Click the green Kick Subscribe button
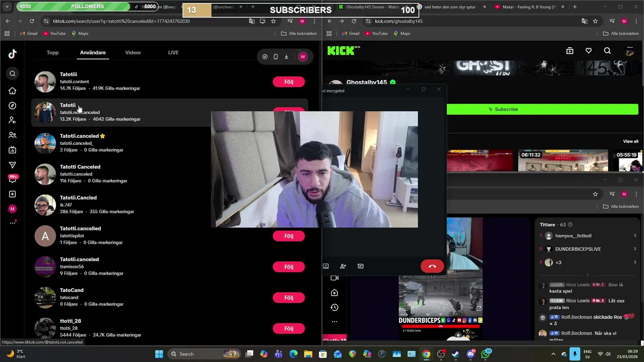The width and height of the screenshot is (644, 362). pos(543,109)
